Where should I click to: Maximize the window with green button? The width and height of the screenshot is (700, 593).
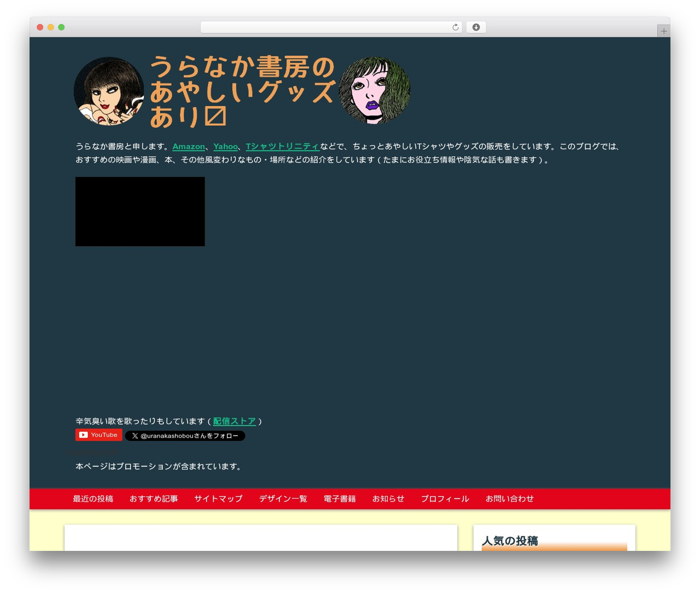(x=61, y=27)
